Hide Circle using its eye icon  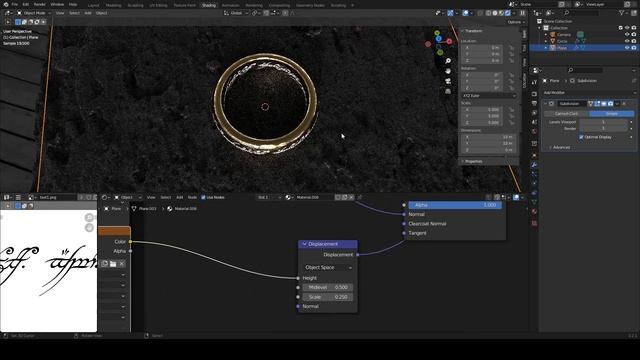[627, 41]
